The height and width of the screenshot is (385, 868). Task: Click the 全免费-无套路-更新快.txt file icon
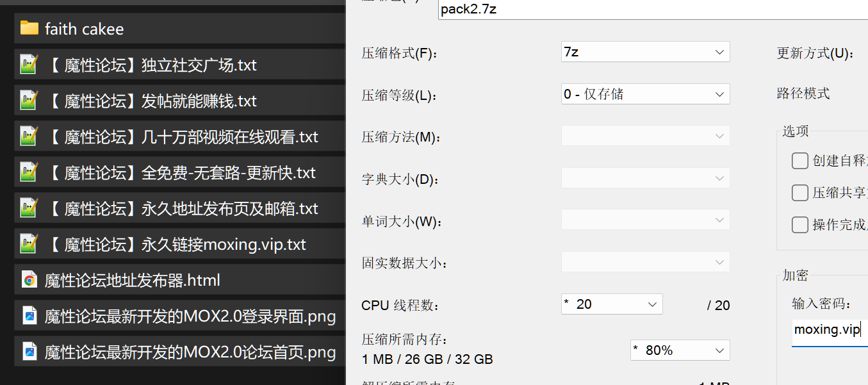[x=29, y=172]
